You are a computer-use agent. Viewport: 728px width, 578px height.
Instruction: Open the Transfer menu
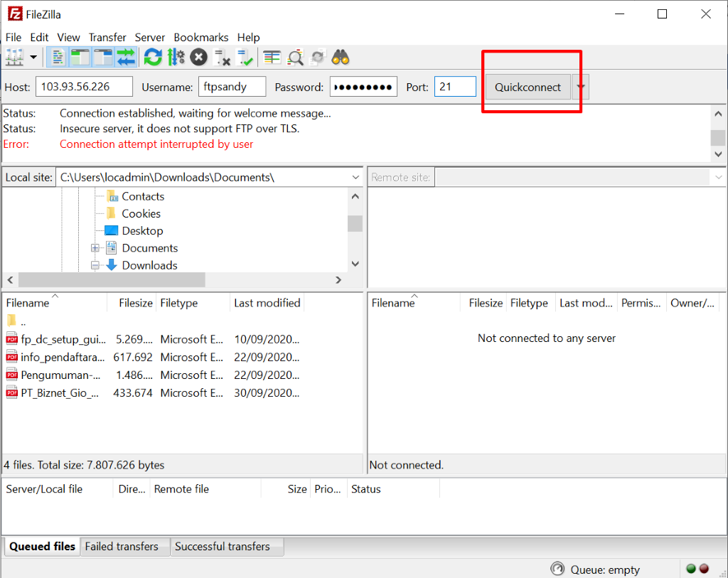pyautogui.click(x=108, y=37)
